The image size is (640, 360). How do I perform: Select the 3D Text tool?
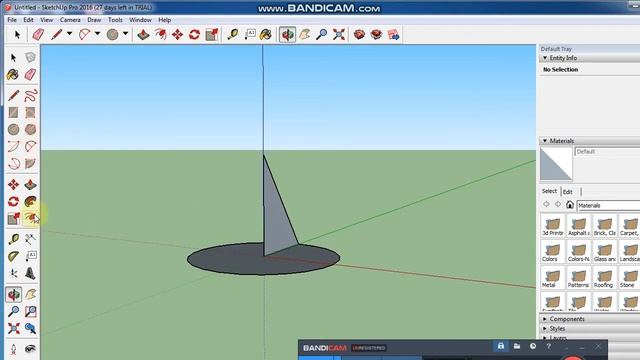[30, 273]
